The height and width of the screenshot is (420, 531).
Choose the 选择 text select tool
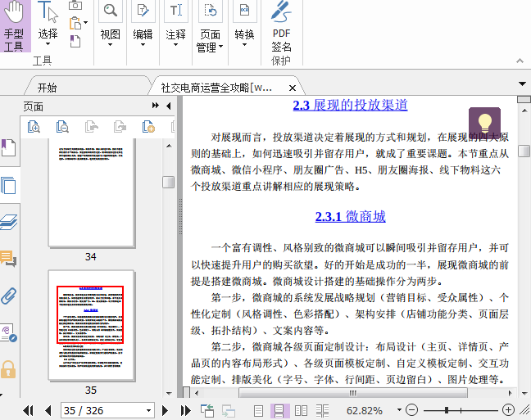pos(48,25)
